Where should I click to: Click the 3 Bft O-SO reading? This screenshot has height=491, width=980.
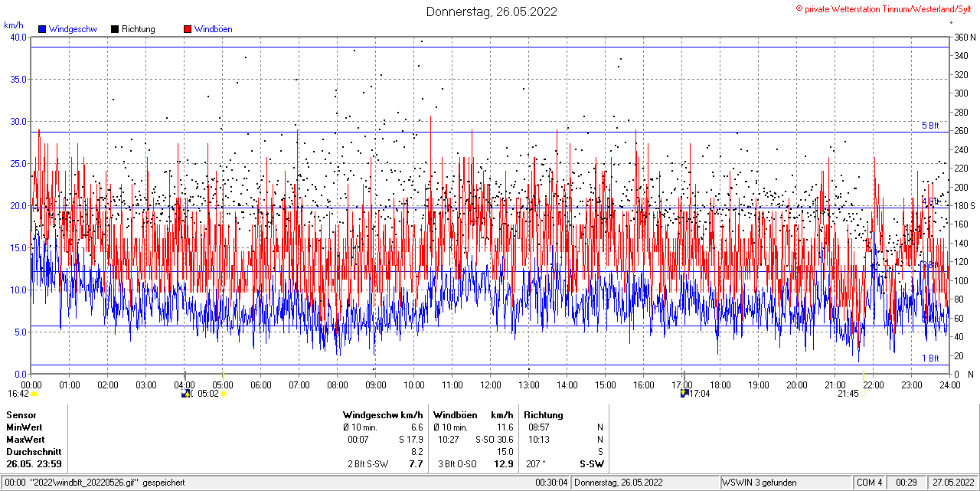pos(458,464)
